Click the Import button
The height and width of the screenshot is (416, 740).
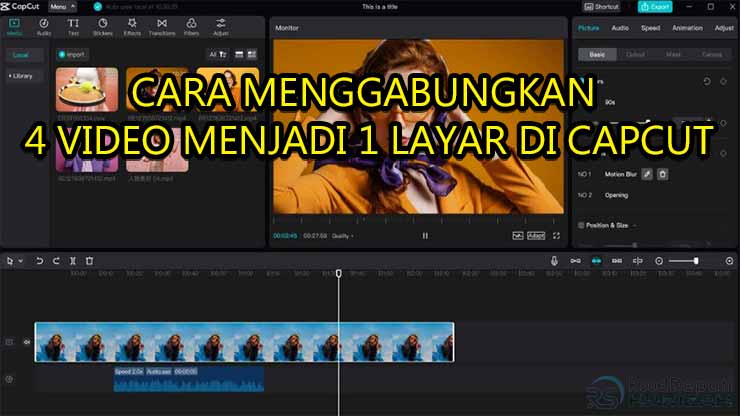pos(72,54)
